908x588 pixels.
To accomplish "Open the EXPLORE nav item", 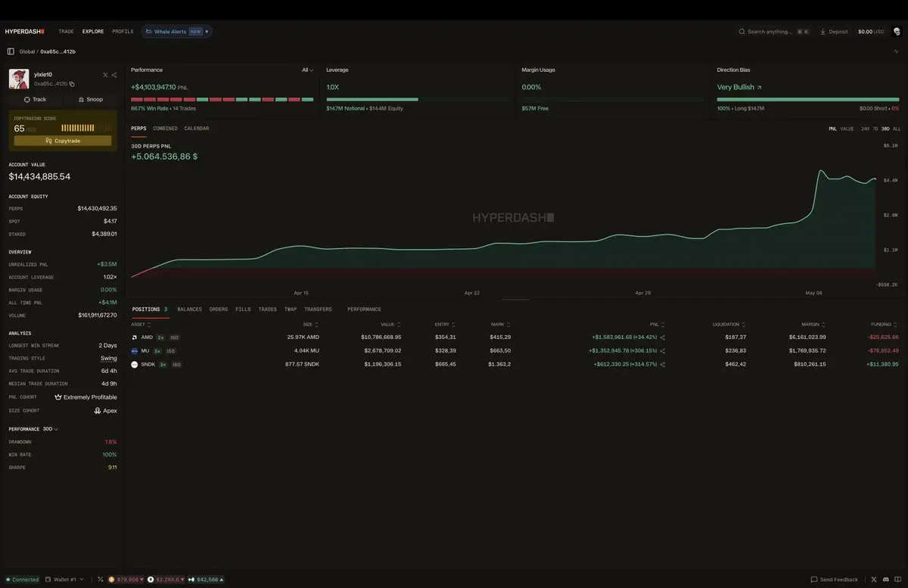I will point(93,32).
